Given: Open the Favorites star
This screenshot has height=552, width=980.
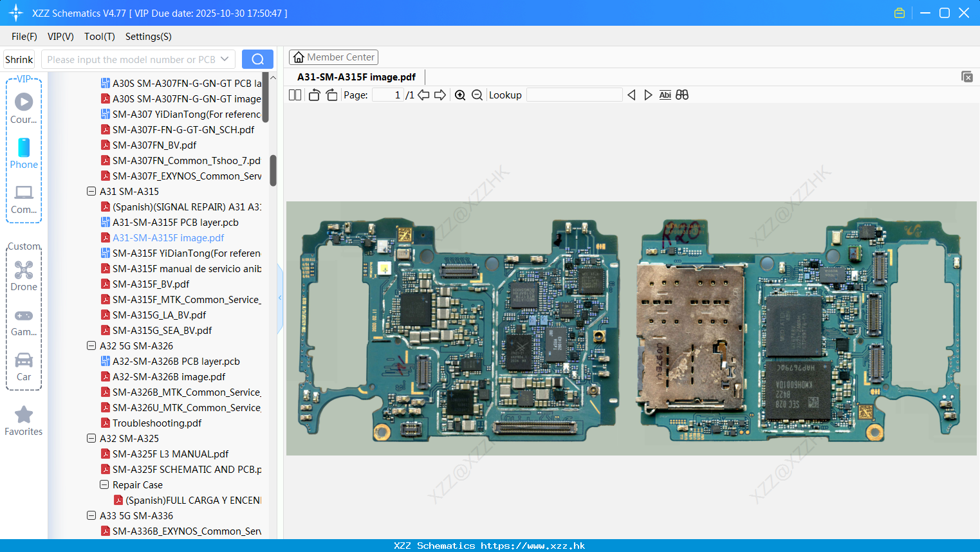Looking at the screenshot, I should pyautogui.click(x=24, y=421).
